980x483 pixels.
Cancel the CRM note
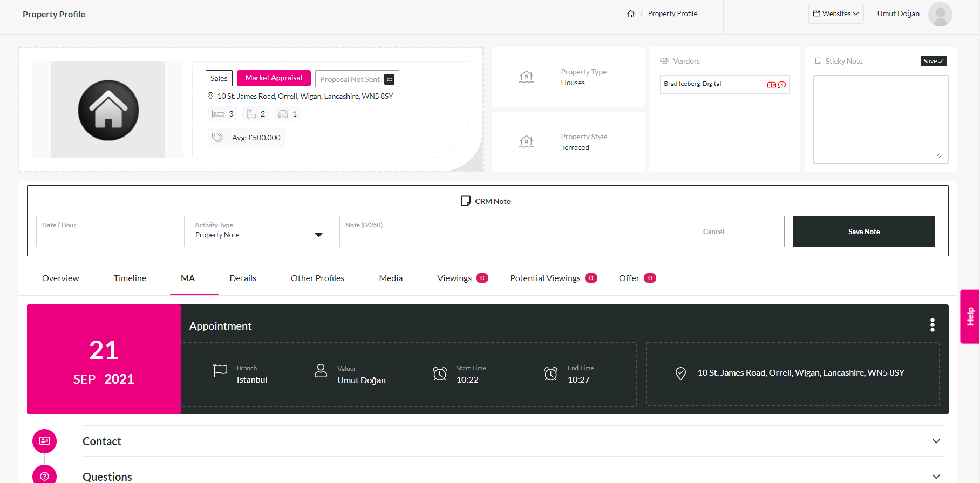713,232
